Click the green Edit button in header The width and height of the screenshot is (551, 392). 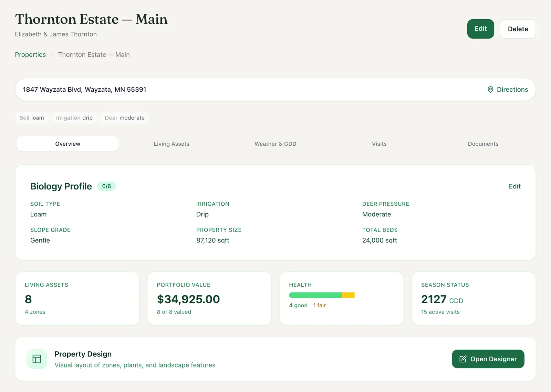pyautogui.click(x=480, y=29)
